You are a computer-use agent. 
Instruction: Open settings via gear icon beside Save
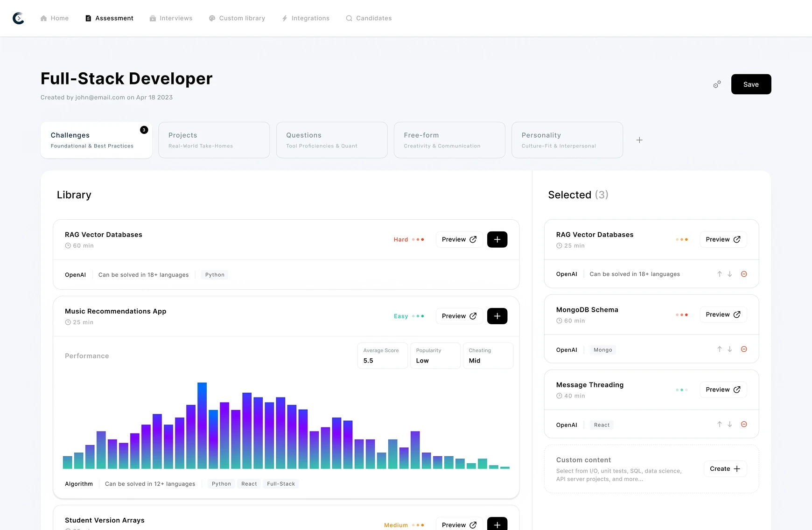point(717,84)
